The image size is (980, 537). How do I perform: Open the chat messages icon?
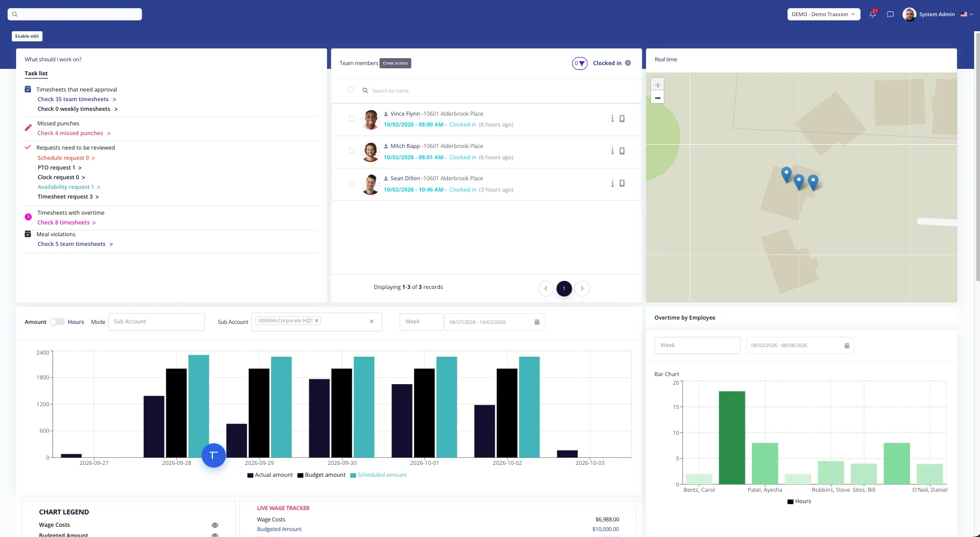coord(890,15)
